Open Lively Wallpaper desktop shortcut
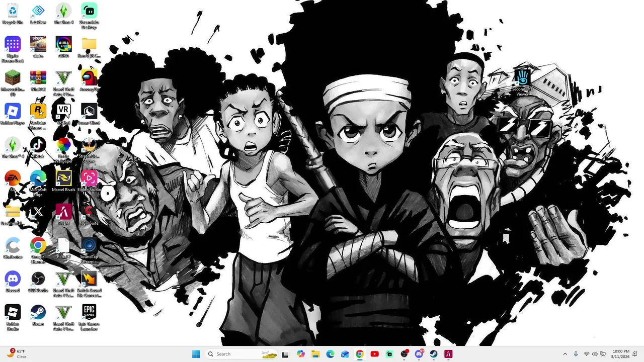Image resolution: width=644 pixels, height=362 pixels. pos(63,150)
